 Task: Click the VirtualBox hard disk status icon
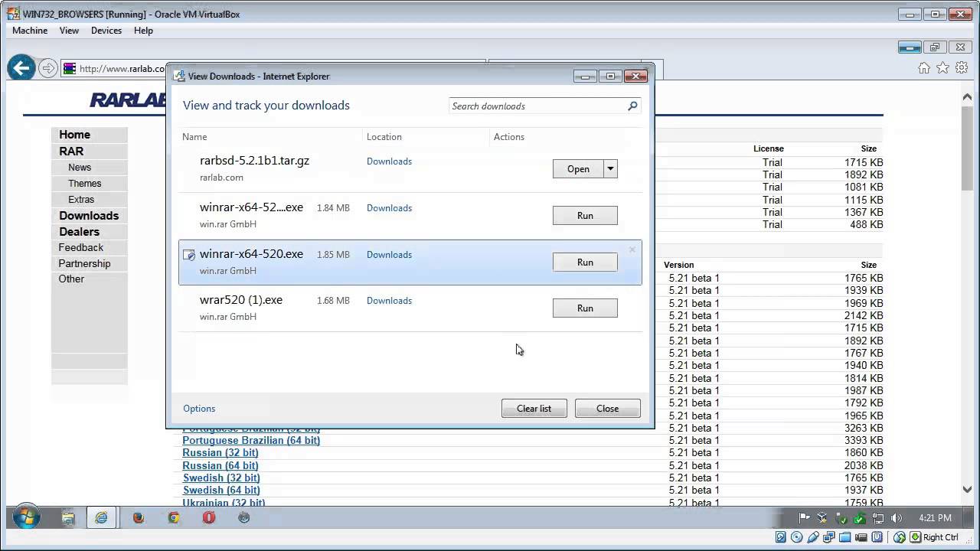click(781, 537)
